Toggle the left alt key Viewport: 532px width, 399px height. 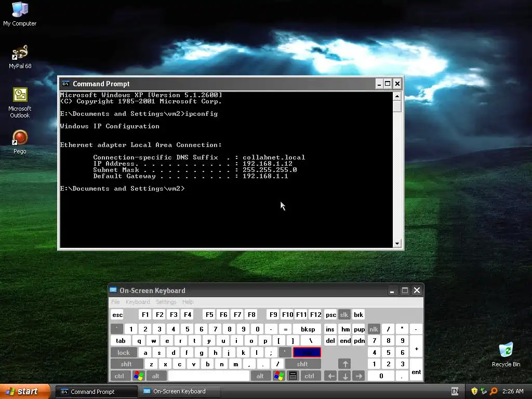(x=156, y=376)
